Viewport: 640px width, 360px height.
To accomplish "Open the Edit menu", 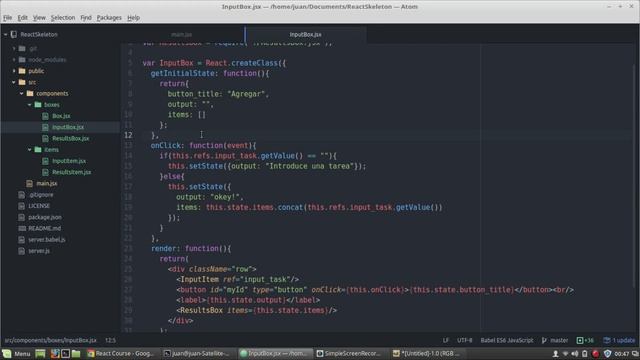I will point(22,18).
